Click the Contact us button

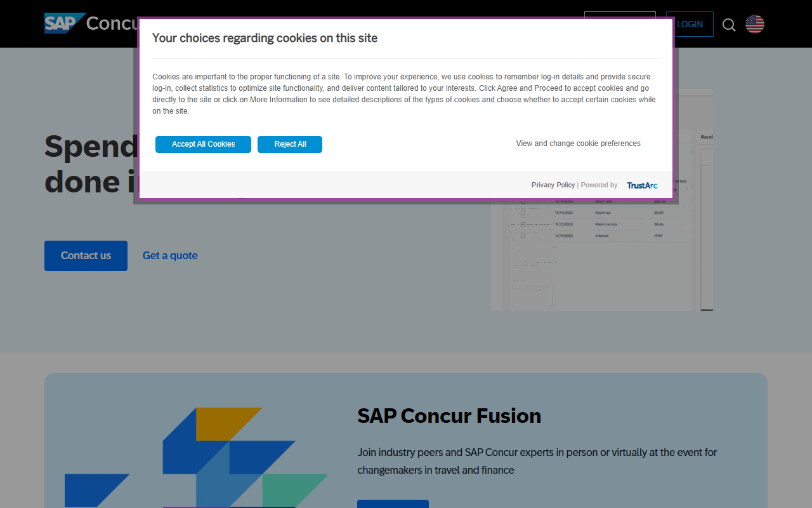pos(86,256)
